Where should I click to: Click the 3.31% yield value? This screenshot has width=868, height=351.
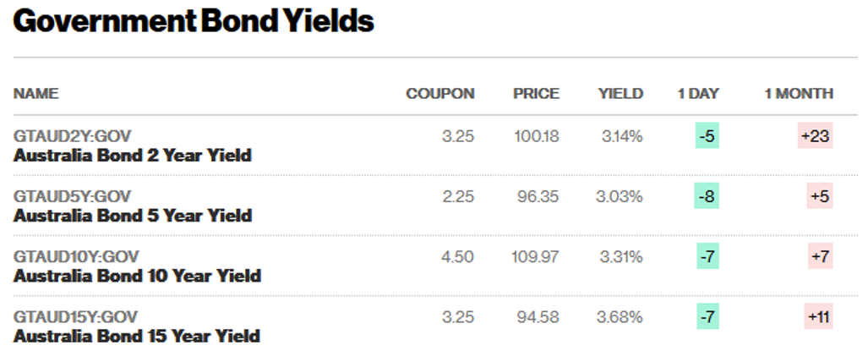coord(620,256)
